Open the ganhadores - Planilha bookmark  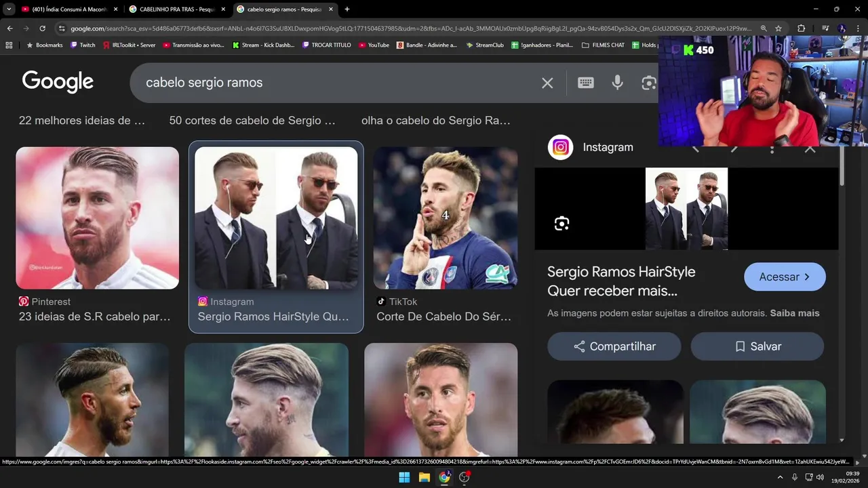point(542,45)
